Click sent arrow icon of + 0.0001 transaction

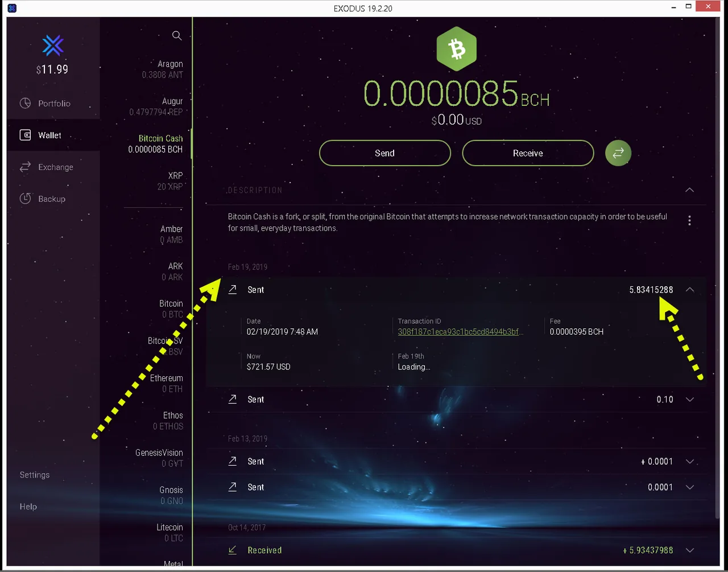click(233, 462)
